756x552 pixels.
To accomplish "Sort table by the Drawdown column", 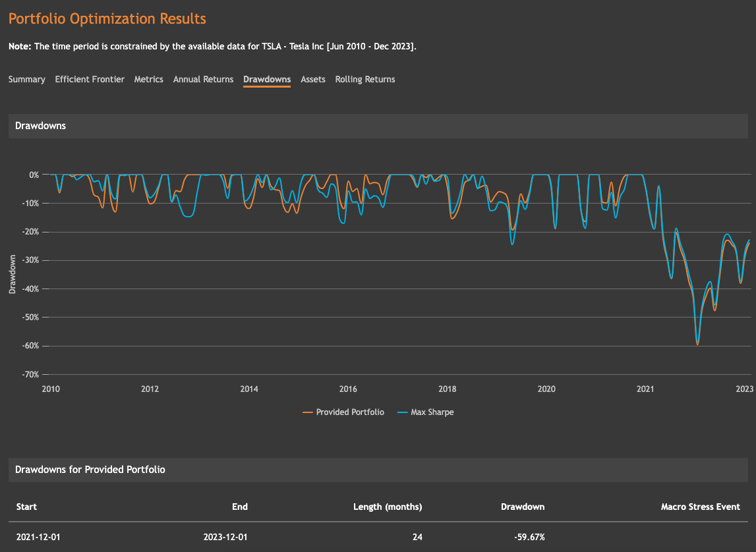I will pyautogui.click(x=522, y=507).
